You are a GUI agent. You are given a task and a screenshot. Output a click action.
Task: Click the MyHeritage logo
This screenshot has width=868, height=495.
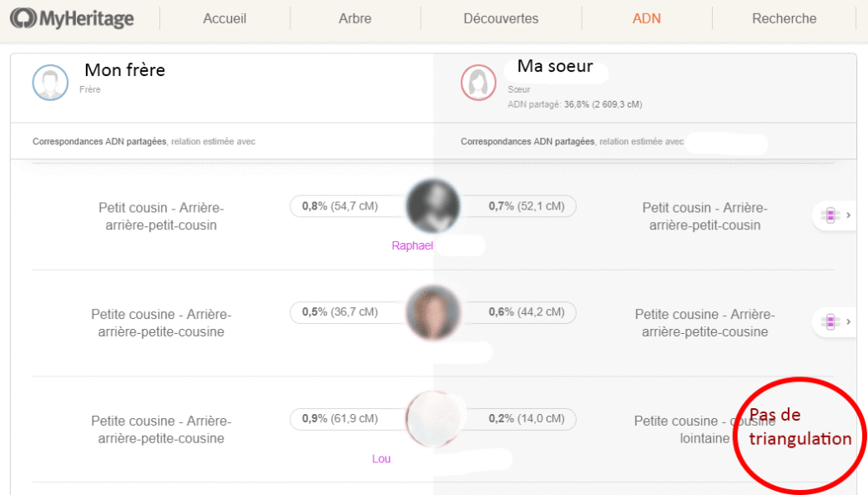click(73, 18)
